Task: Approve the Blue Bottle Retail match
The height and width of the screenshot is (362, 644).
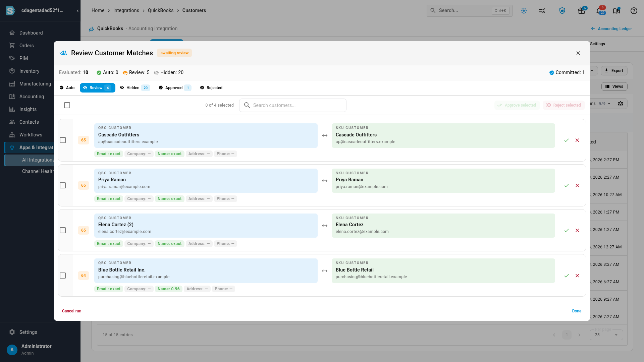Action: coord(567,276)
